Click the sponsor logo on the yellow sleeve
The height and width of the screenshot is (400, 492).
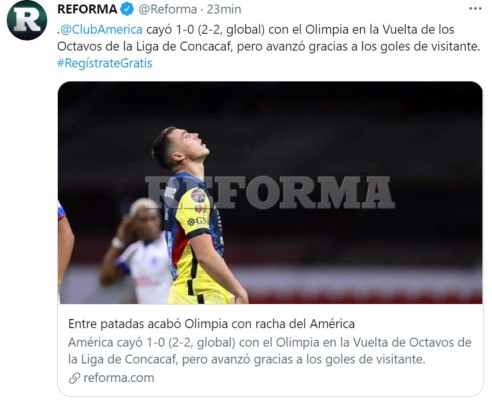(x=198, y=221)
